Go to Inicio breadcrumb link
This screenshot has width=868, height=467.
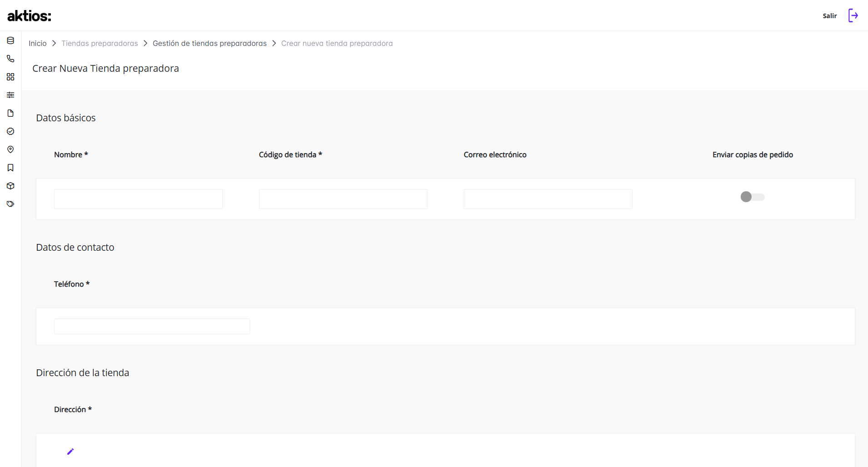click(x=37, y=43)
